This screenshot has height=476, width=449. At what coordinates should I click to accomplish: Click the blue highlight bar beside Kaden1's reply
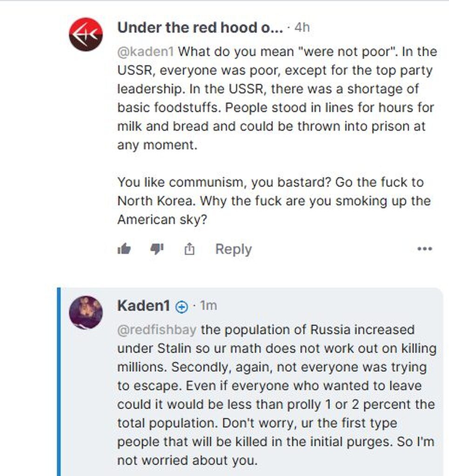pos(59,382)
